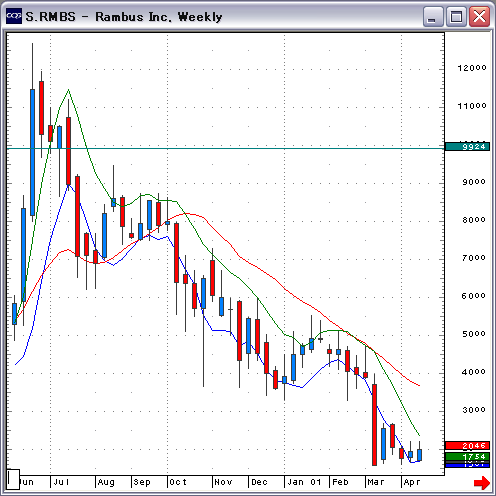This screenshot has height=496, width=496.
Task: Click the 8000 price scale label
Action: [474, 220]
